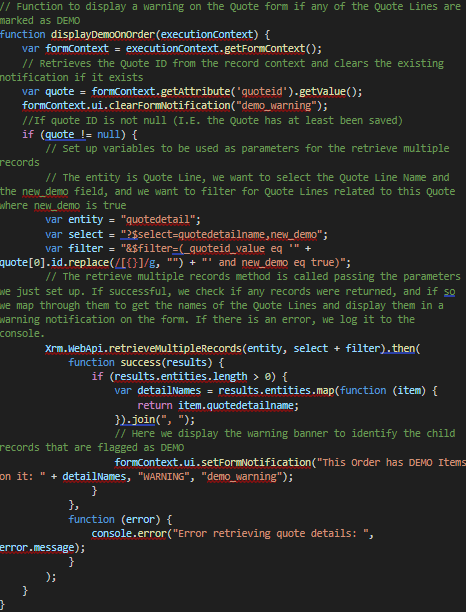This screenshot has height=612, width=466.
Task: Click the displayDemoOnOrder function name
Action: pyautogui.click(x=103, y=34)
